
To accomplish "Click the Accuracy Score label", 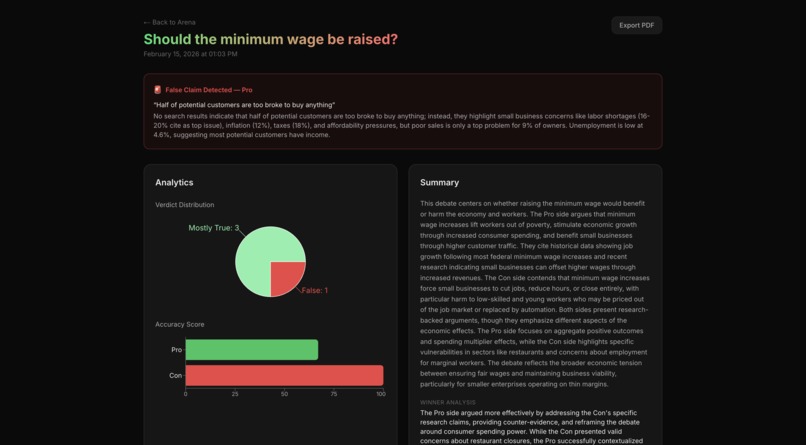I will pos(179,324).
